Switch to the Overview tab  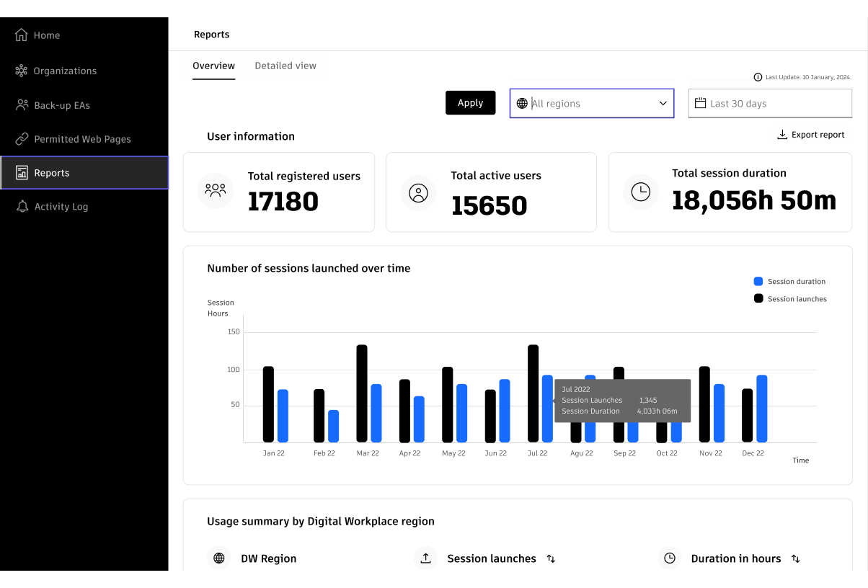pyautogui.click(x=213, y=66)
